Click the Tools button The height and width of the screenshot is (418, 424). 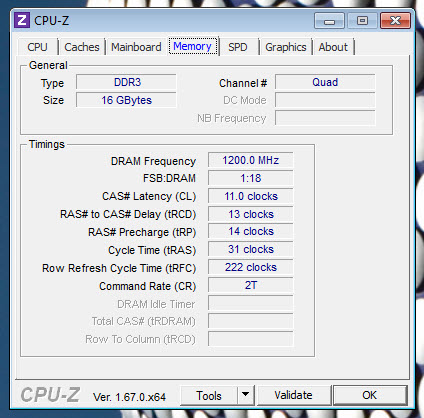click(209, 396)
